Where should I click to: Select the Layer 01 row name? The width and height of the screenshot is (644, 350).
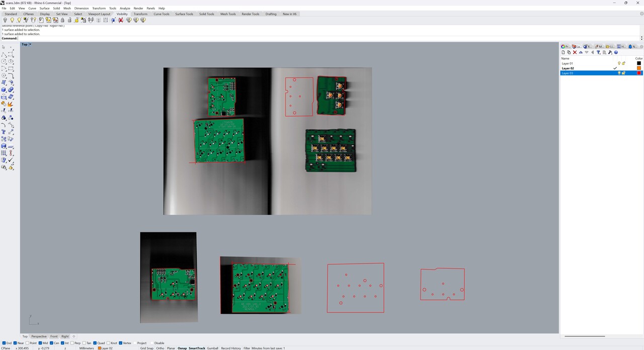pyautogui.click(x=568, y=63)
